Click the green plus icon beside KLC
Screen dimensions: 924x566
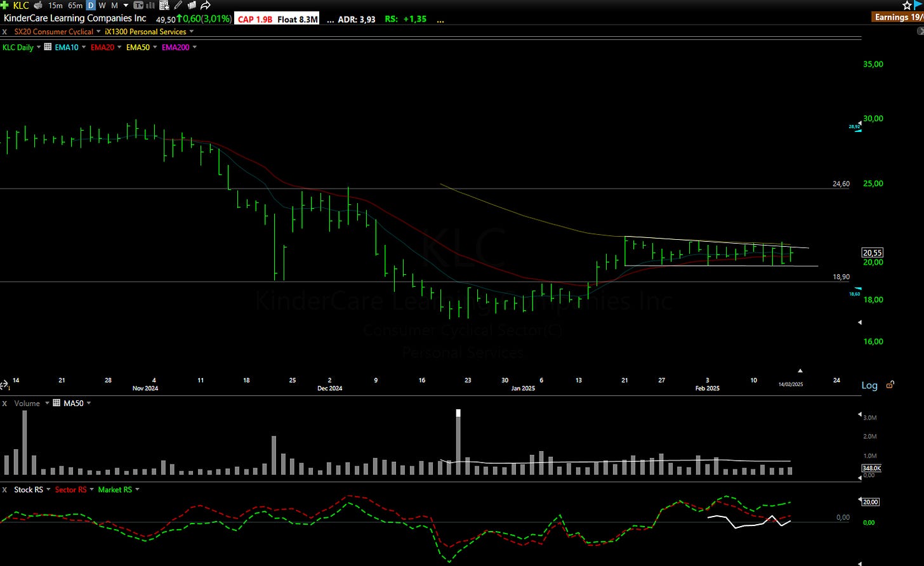(x=5, y=5)
